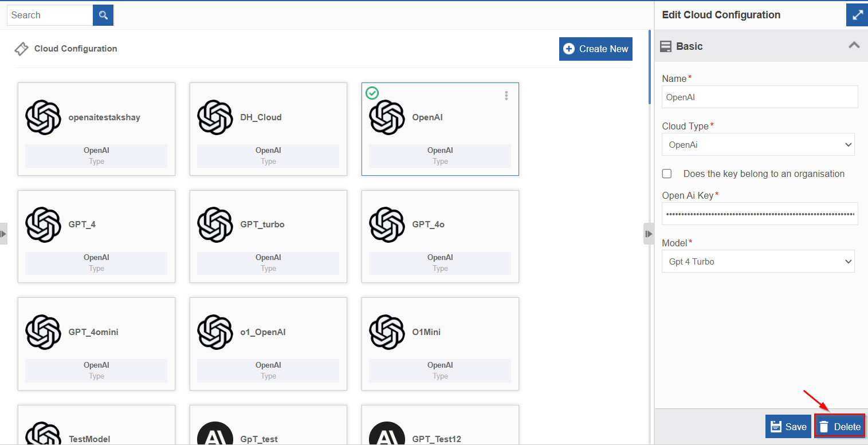Click the Name input field
This screenshot has width=868, height=445.
[x=760, y=97]
